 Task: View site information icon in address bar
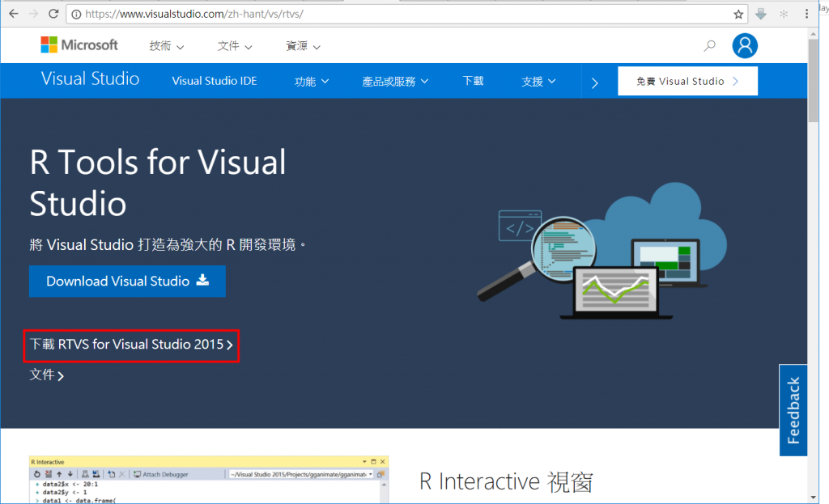click(76, 15)
